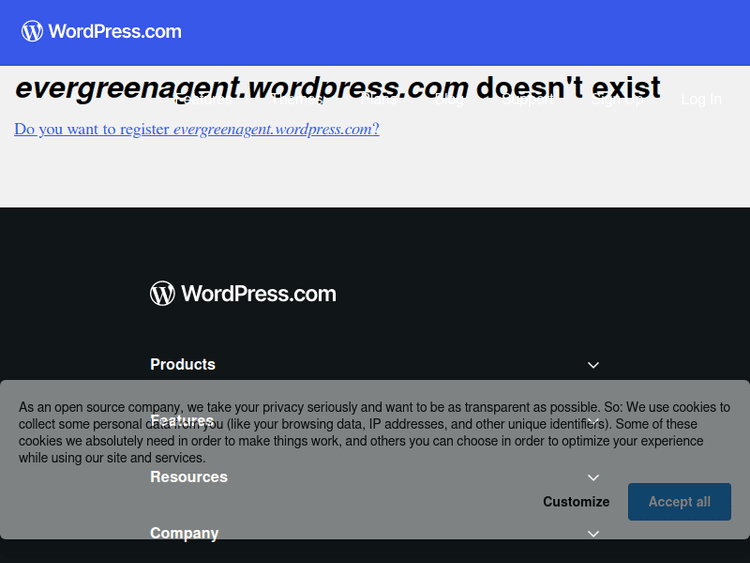Click the "As an open source company" cookie notice text
Image resolution: width=750 pixels, height=563 pixels.
pyautogui.click(x=375, y=432)
